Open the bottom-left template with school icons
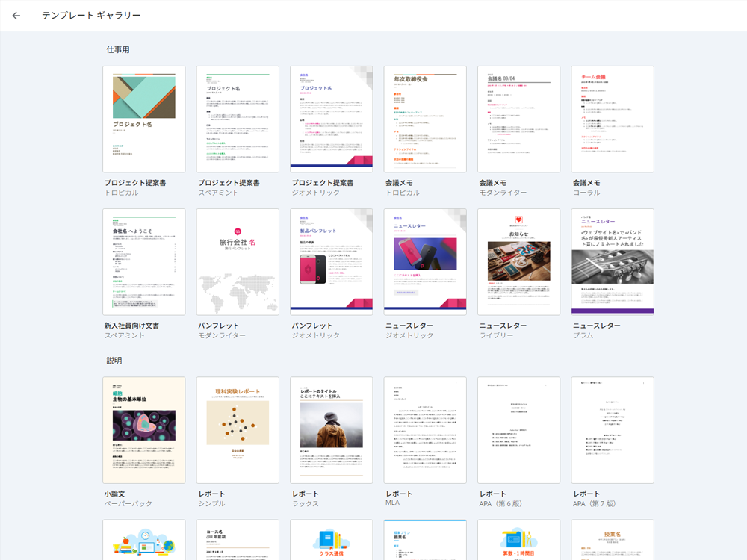This screenshot has height=560, width=747. 144,540
